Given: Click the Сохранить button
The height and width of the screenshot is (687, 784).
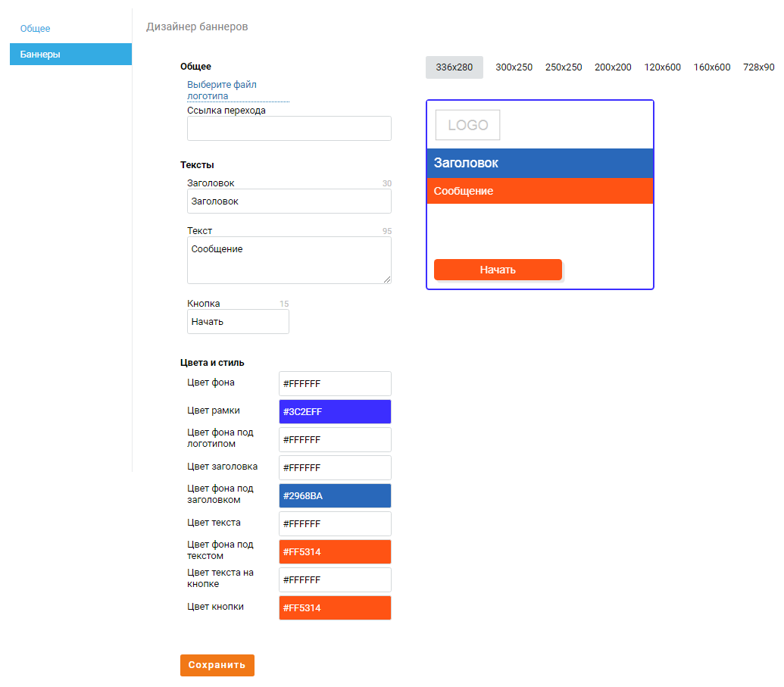Looking at the screenshot, I should click(217, 665).
